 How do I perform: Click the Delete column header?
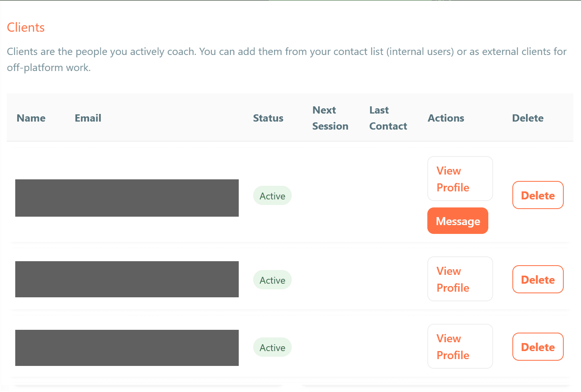point(528,118)
